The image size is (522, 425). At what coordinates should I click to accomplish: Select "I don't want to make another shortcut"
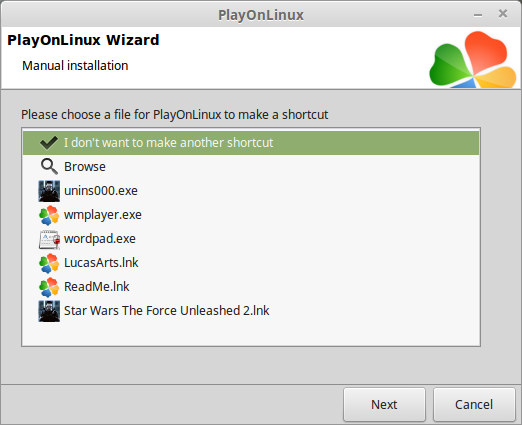coord(251,143)
